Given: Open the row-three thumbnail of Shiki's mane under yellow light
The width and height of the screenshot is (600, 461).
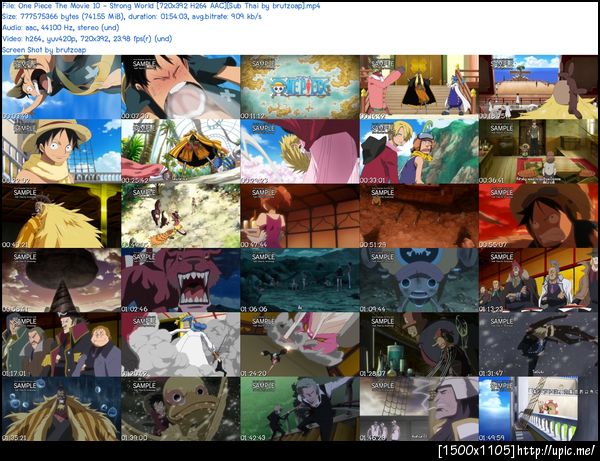Looking at the screenshot, I should click(62, 216).
